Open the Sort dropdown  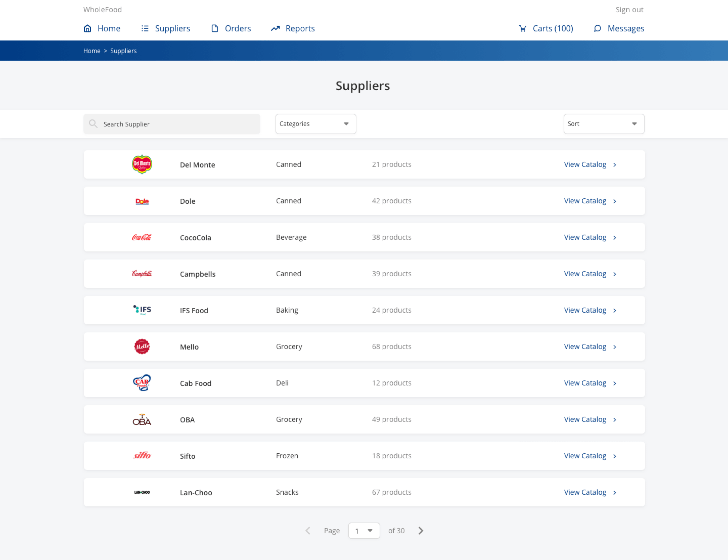pos(603,124)
